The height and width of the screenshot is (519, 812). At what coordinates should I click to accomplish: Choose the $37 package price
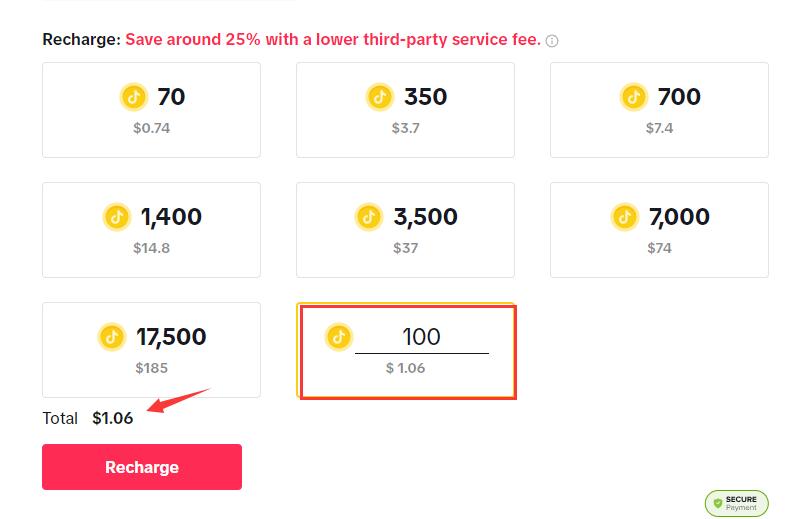click(x=405, y=248)
